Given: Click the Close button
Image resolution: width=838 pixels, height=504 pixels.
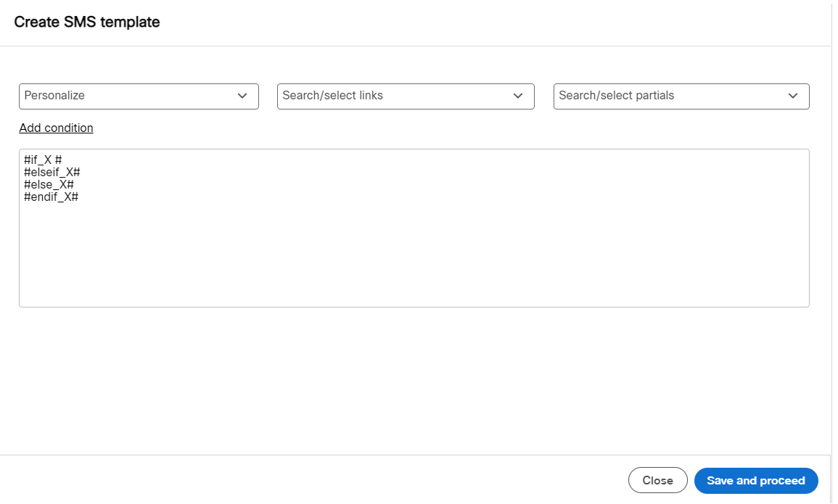Looking at the screenshot, I should (657, 480).
